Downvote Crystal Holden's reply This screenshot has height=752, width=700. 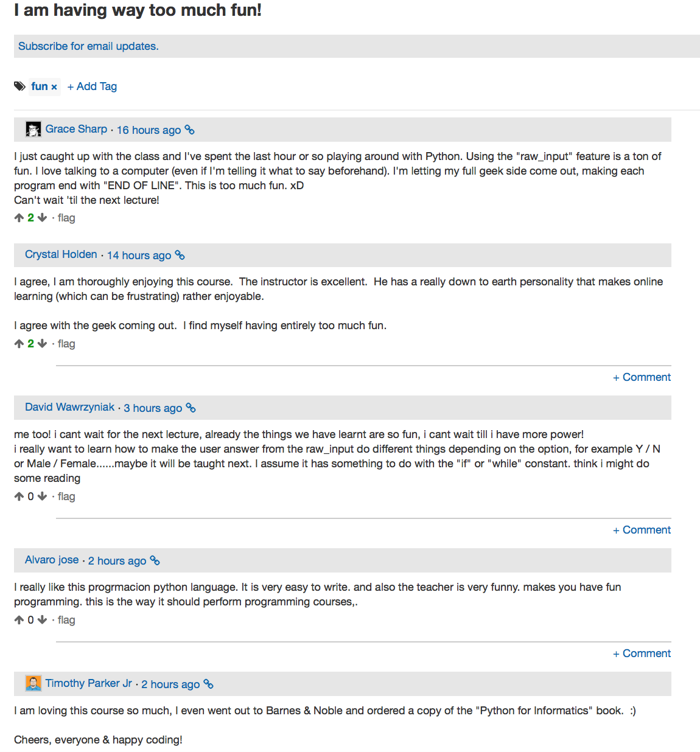click(42, 344)
